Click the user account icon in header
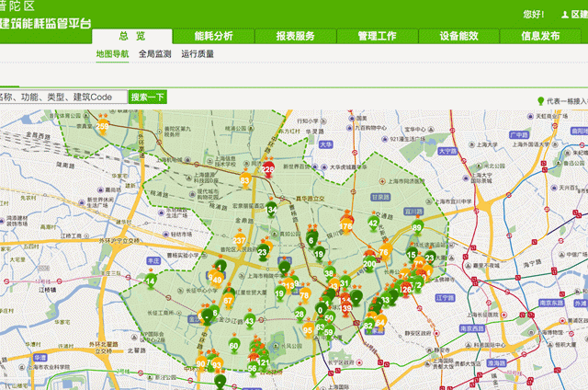This screenshot has height=390, width=588. [565, 15]
